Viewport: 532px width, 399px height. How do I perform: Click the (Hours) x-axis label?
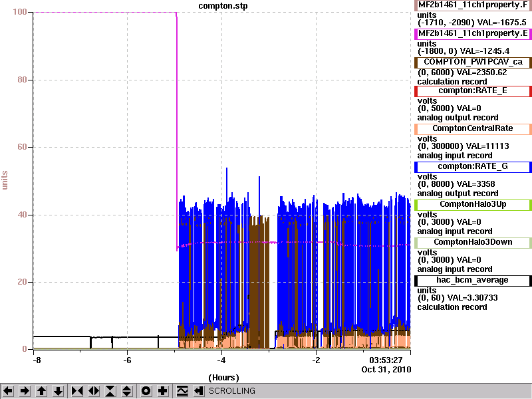pyautogui.click(x=223, y=378)
